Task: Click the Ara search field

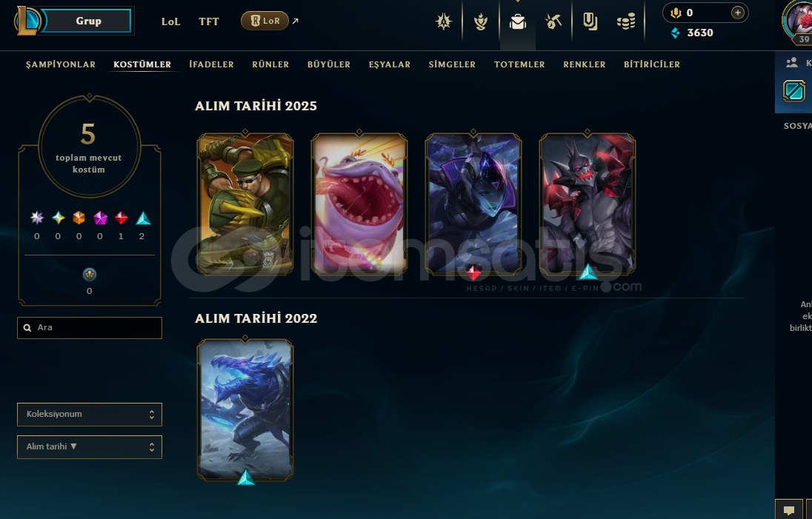Action: pos(90,327)
